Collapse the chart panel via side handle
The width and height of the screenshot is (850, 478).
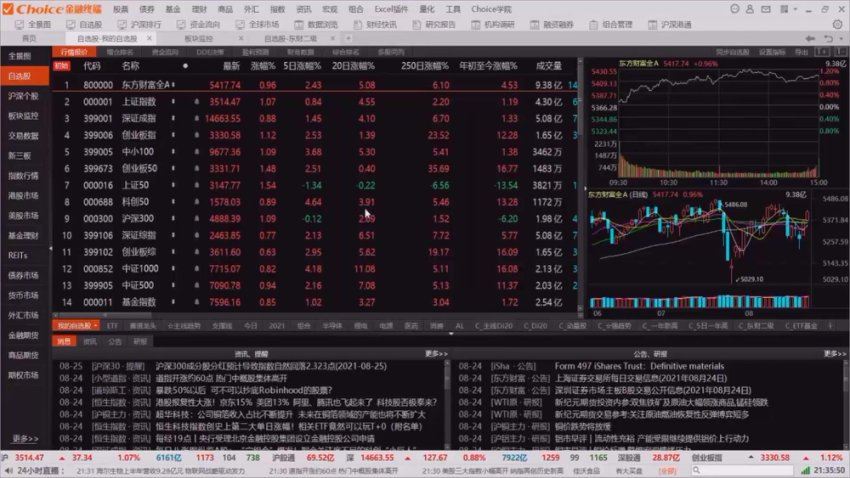pyautogui.click(x=585, y=189)
